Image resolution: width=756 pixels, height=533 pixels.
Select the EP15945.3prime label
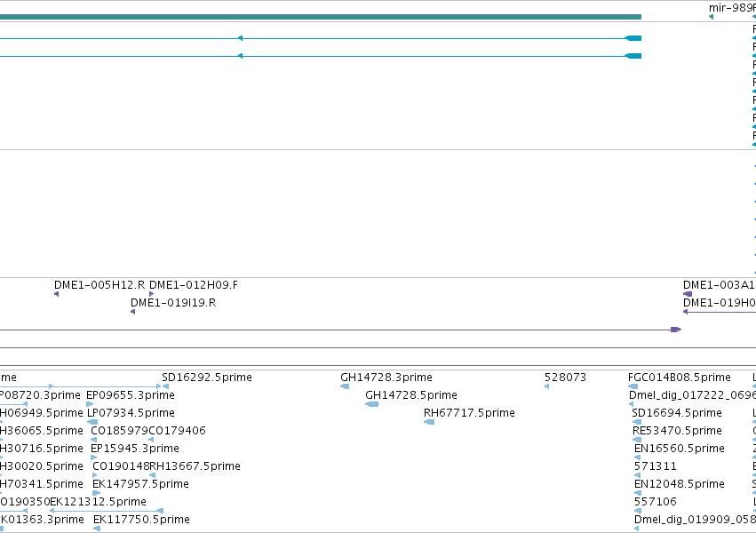(134, 449)
